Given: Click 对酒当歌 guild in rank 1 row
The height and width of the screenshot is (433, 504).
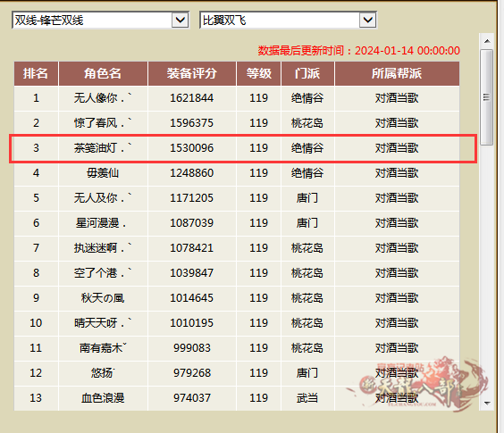Looking at the screenshot, I should 397,98.
